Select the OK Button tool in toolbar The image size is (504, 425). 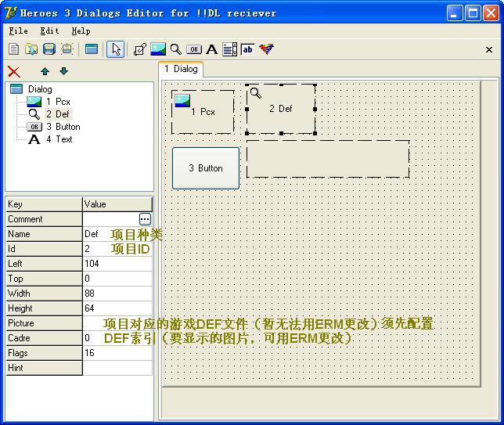[x=194, y=49]
